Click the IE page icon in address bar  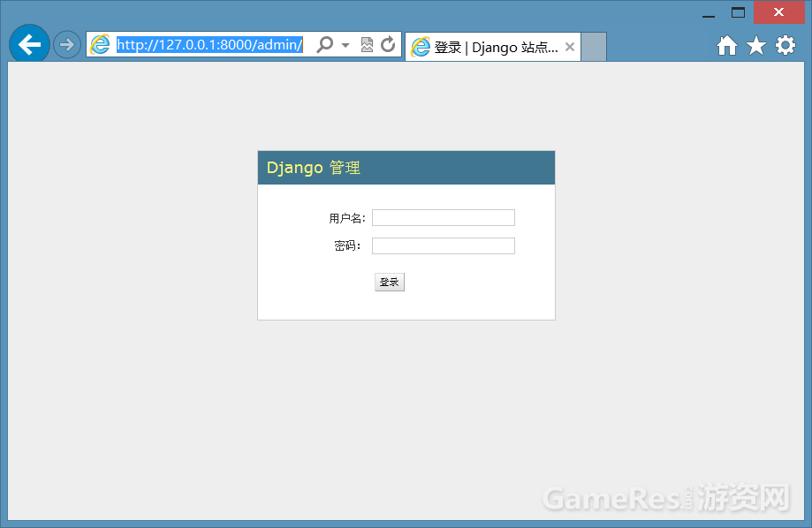[100, 44]
